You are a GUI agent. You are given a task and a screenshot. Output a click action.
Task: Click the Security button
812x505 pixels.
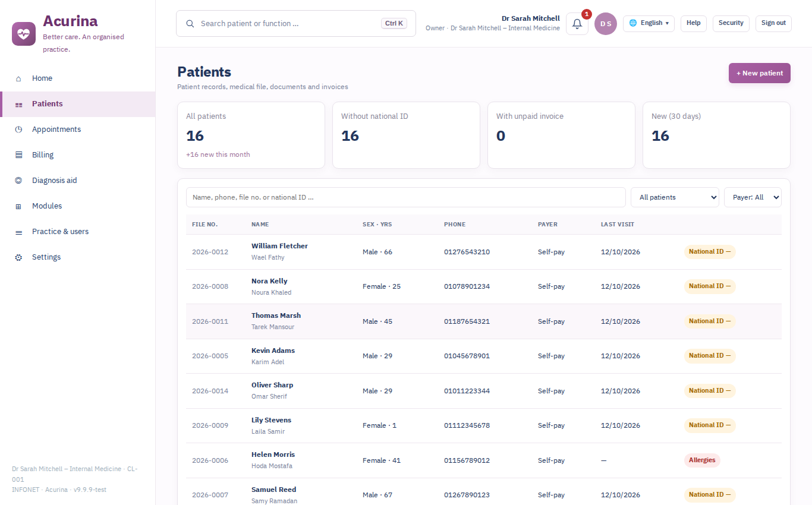click(731, 23)
